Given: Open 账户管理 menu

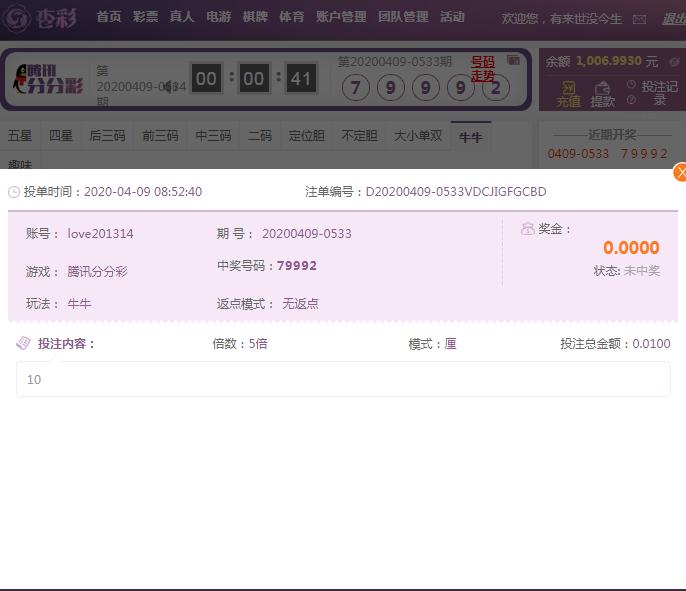Looking at the screenshot, I should coord(341,17).
